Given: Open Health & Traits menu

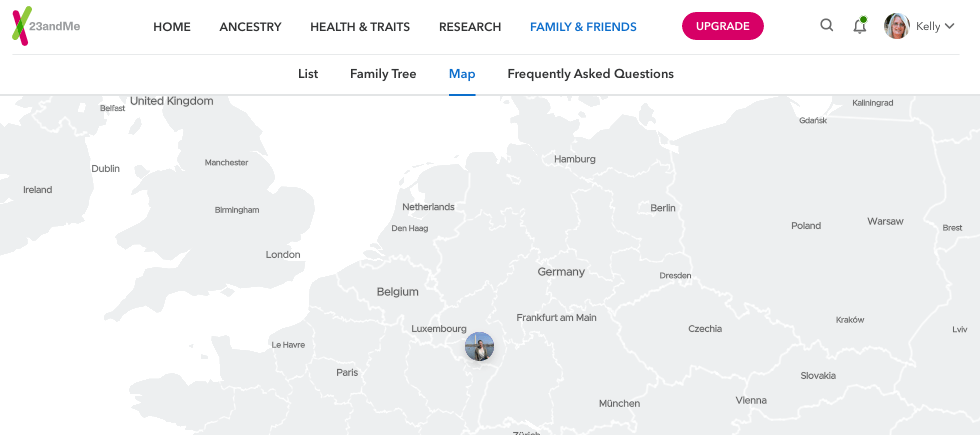Looking at the screenshot, I should point(360,27).
